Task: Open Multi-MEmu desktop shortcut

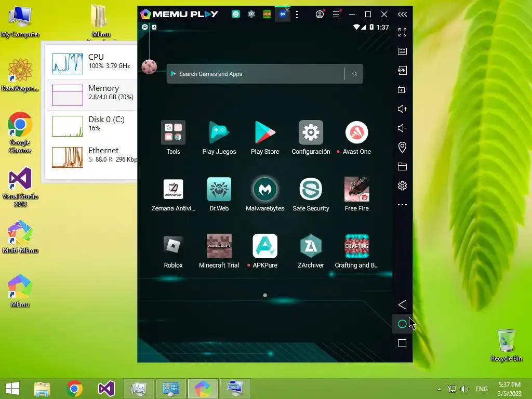Action: click(20, 237)
